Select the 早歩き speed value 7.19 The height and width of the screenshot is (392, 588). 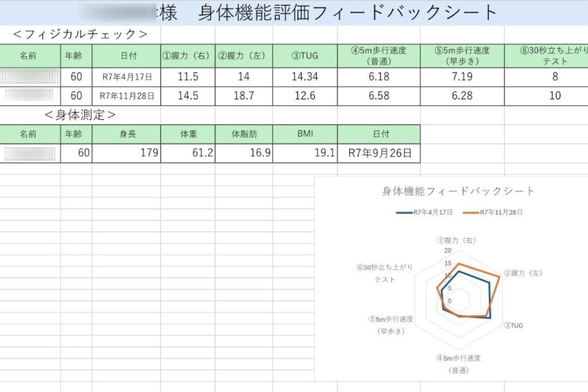tap(462, 77)
